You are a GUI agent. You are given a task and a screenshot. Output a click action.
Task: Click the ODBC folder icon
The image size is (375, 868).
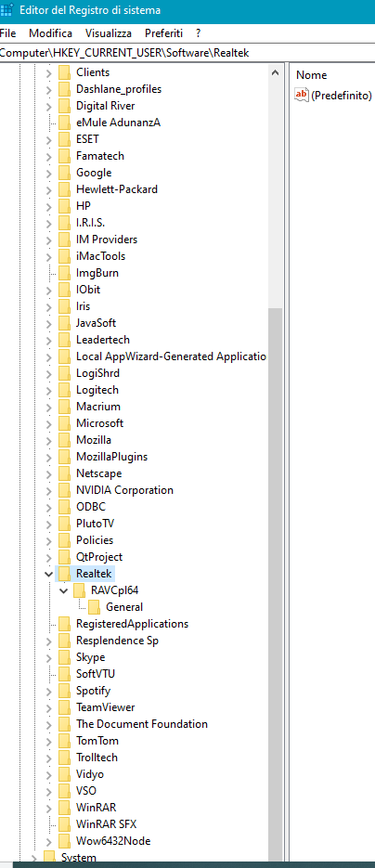(65, 507)
